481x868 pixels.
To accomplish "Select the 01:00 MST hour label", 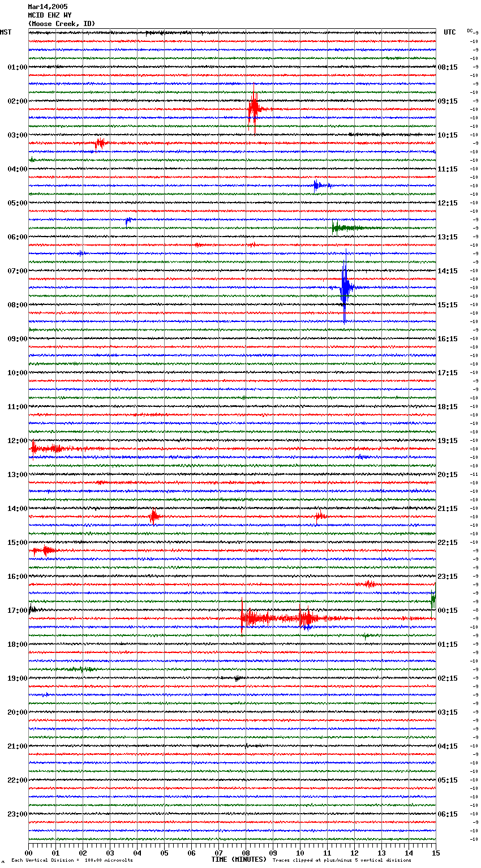I will click(18, 67).
